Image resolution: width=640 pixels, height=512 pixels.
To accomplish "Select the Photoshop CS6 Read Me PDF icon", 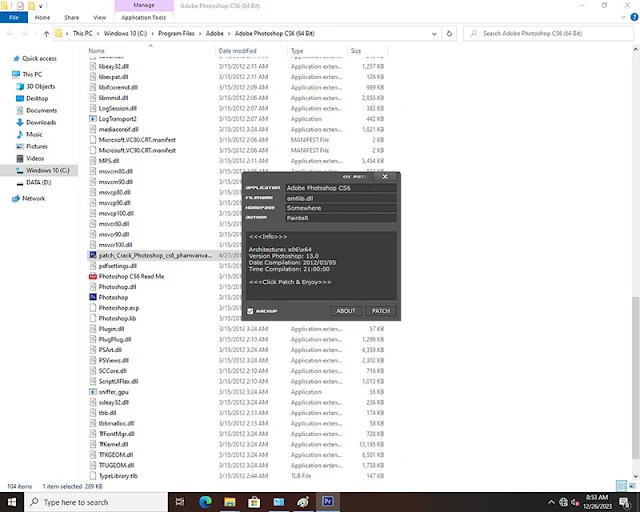I will coord(93,276).
